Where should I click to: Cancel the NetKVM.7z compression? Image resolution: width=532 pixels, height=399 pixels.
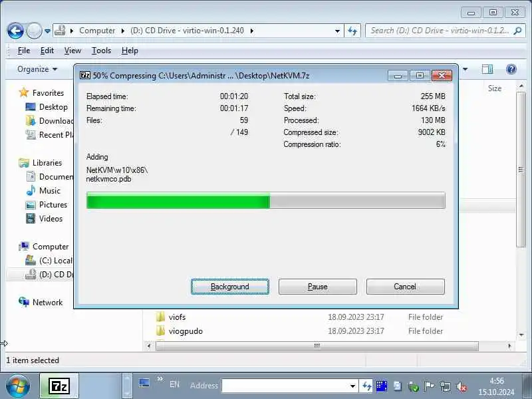point(406,287)
